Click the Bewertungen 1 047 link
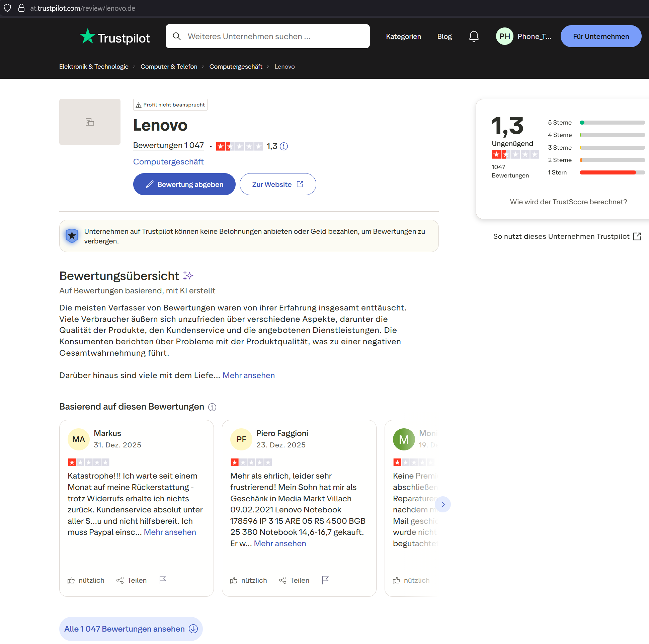Viewport: 649px width, 644px height. click(x=168, y=145)
